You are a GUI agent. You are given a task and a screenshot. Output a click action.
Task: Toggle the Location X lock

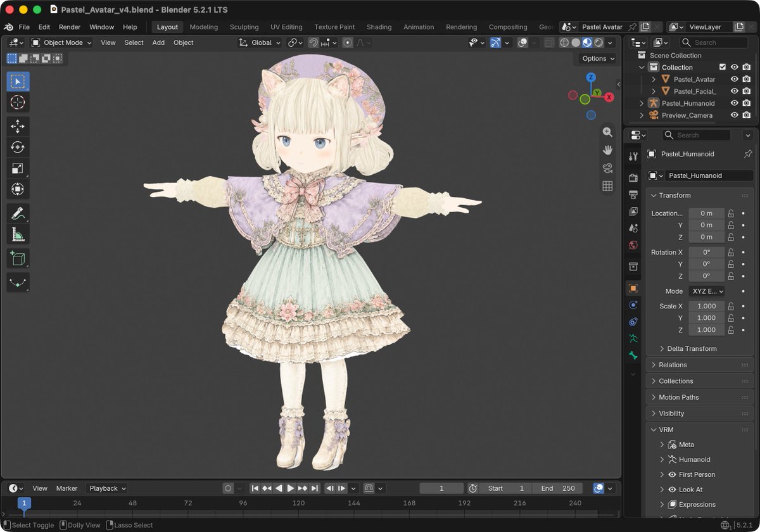click(731, 213)
